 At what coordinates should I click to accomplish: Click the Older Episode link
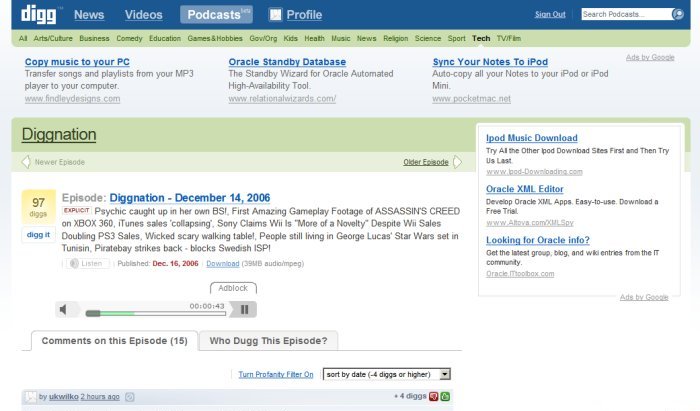pyautogui.click(x=426, y=162)
